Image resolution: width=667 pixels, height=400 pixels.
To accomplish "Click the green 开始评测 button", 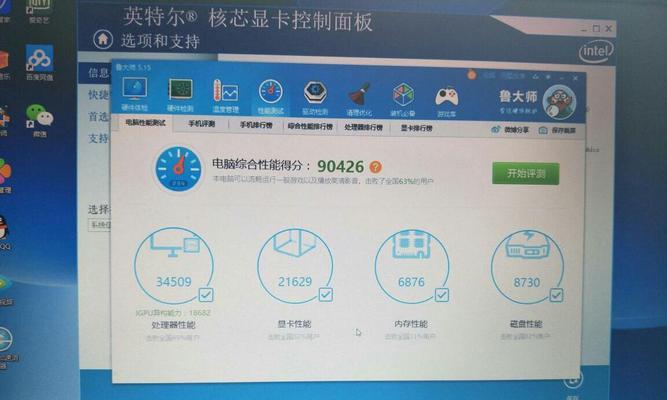I will pos(526,174).
